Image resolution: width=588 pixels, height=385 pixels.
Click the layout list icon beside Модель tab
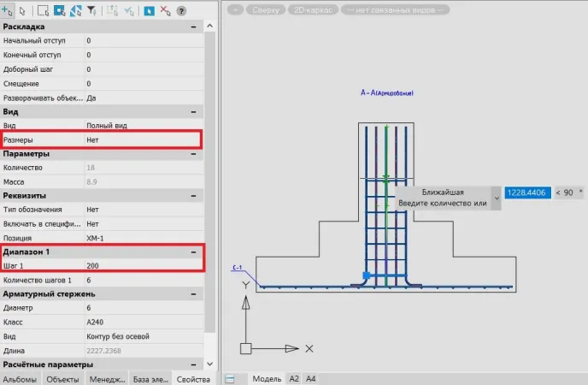tap(230, 378)
